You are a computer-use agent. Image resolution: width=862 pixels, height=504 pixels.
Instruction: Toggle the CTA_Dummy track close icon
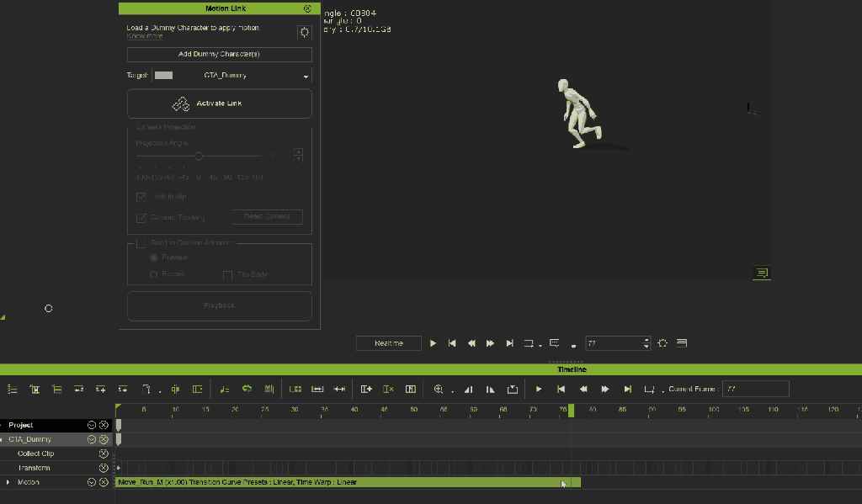pyautogui.click(x=104, y=439)
